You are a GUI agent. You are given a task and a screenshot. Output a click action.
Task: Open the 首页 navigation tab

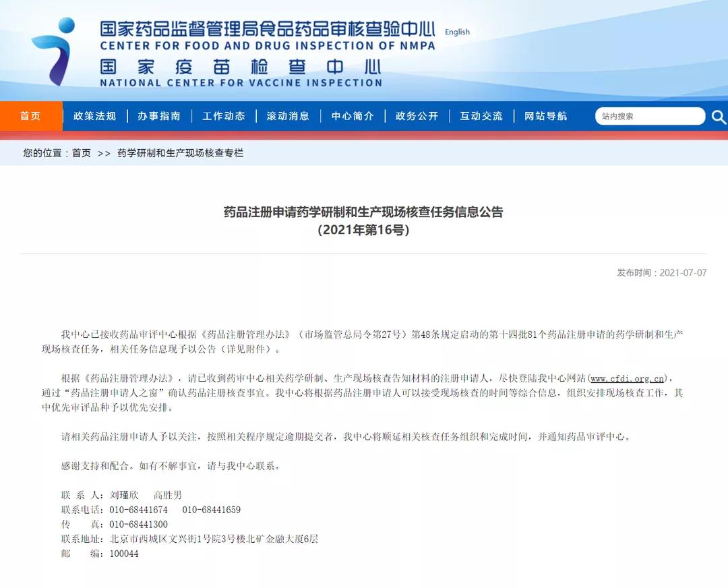(30, 116)
